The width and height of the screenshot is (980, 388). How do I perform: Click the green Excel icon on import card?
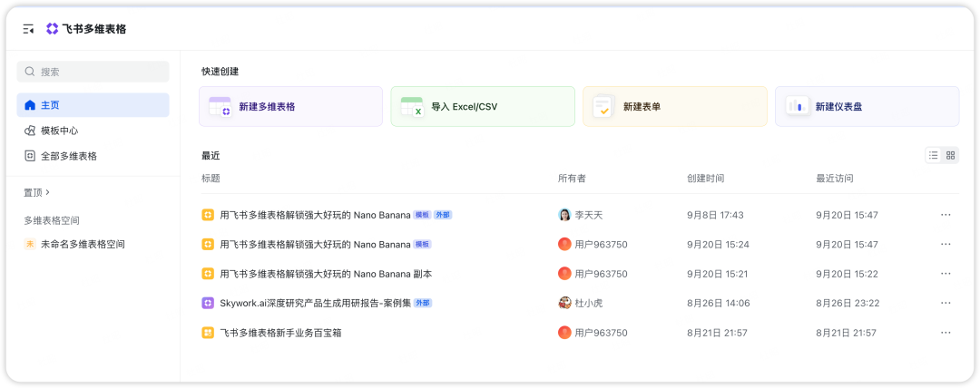coord(412,107)
